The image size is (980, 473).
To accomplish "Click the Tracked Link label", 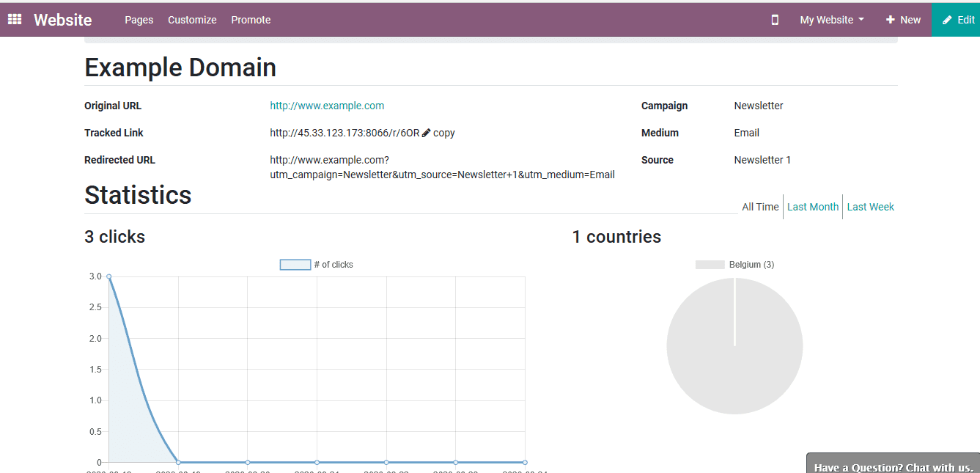I will [114, 133].
